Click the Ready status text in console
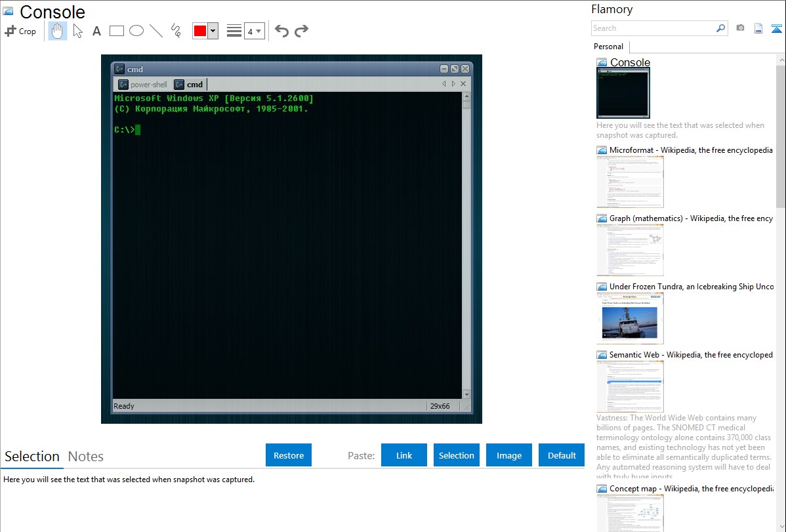 pyautogui.click(x=124, y=406)
